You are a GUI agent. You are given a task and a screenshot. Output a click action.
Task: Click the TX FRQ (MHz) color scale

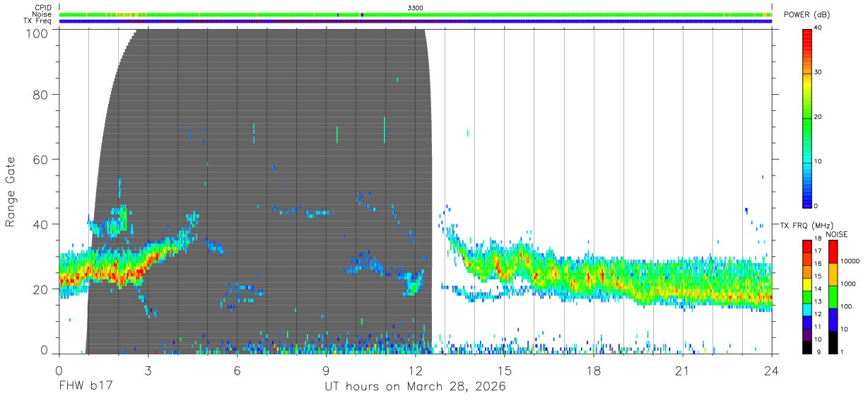(x=807, y=296)
